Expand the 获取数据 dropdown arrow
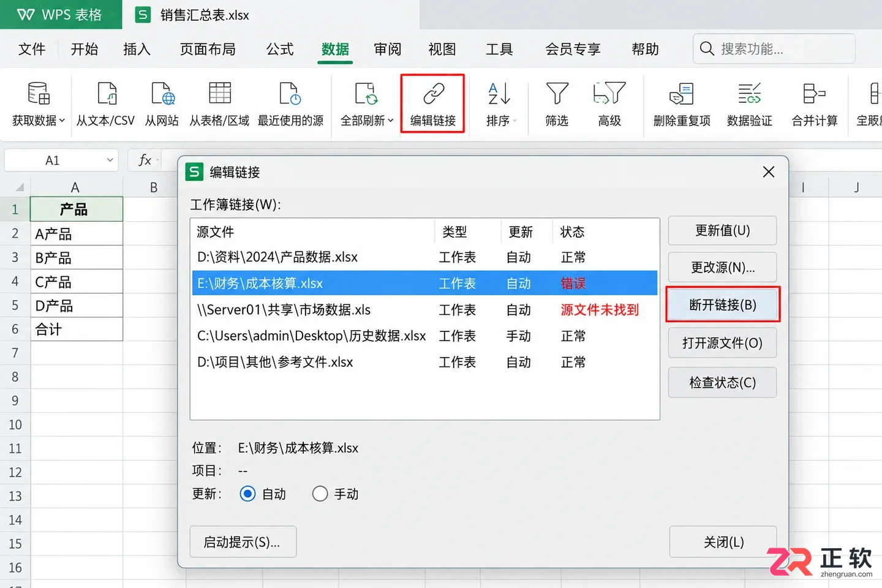 coord(62,121)
